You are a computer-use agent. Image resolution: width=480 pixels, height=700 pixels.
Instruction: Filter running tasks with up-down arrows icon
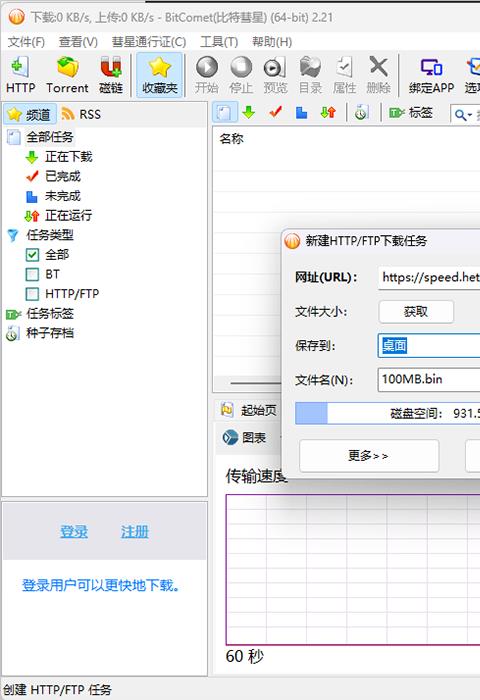pos(328,112)
